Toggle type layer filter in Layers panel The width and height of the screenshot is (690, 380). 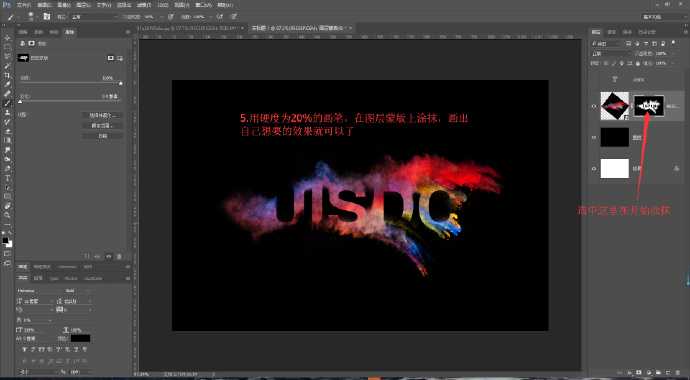click(x=646, y=44)
